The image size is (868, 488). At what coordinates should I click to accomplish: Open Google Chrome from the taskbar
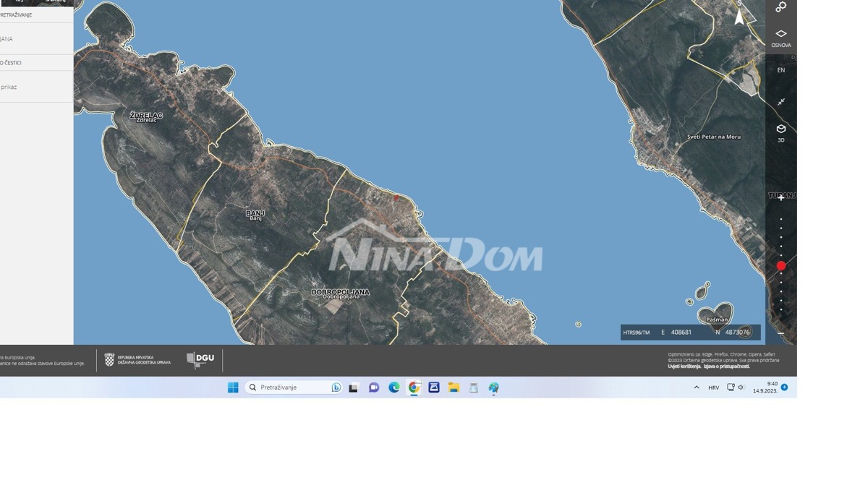(x=413, y=387)
